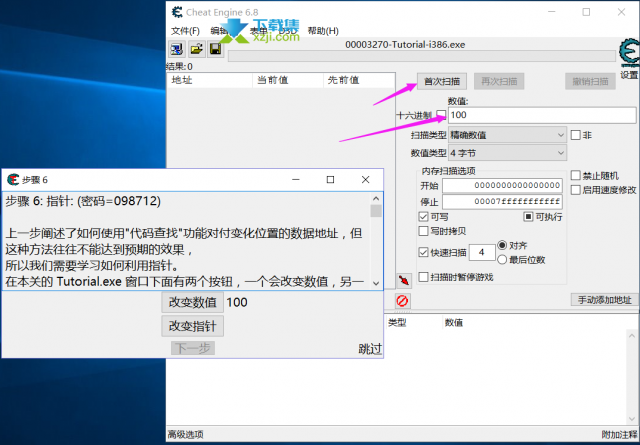Click the open file folder icon
640x445 pixels.
[196, 49]
